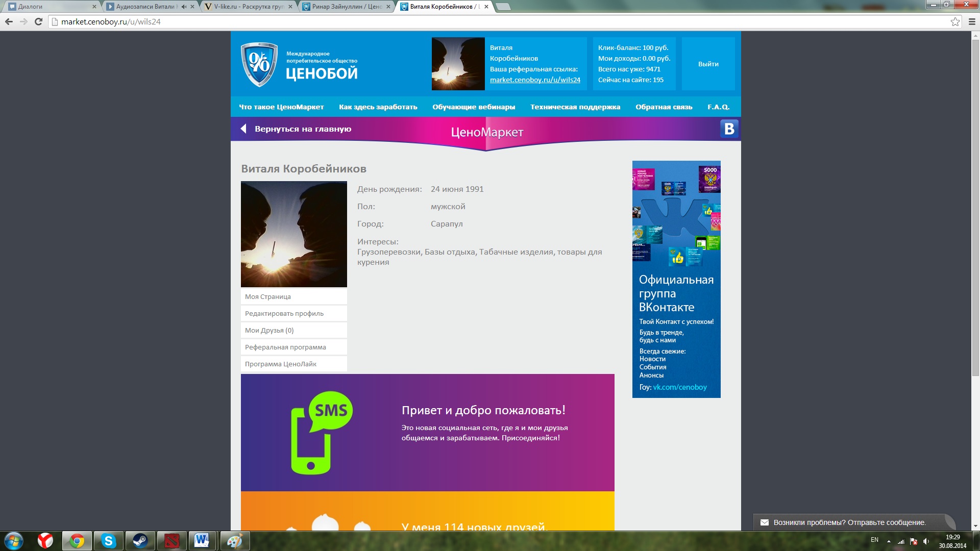Viewport: 980px width, 551px height.
Task: Open Microsoft Word from the taskbar
Action: tap(203, 541)
